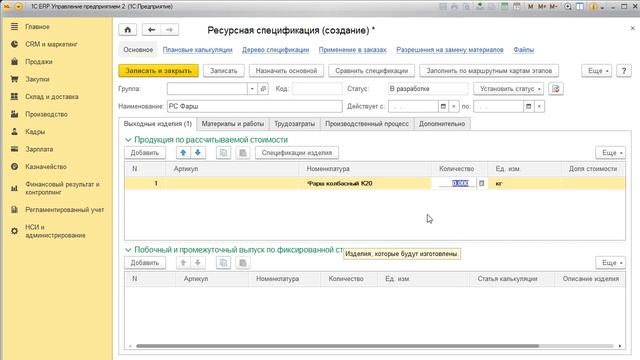Open the Казначейство section
This screenshot has height=360, width=640.
coord(46,167)
